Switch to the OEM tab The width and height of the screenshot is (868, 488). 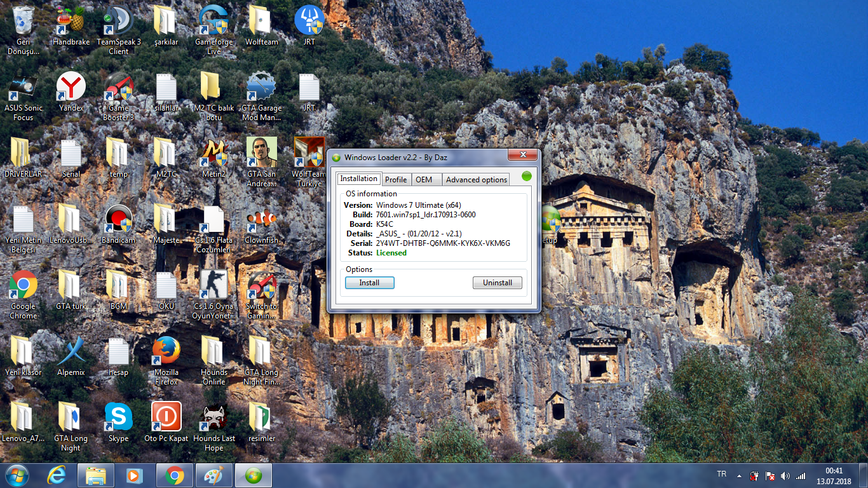coord(424,179)
